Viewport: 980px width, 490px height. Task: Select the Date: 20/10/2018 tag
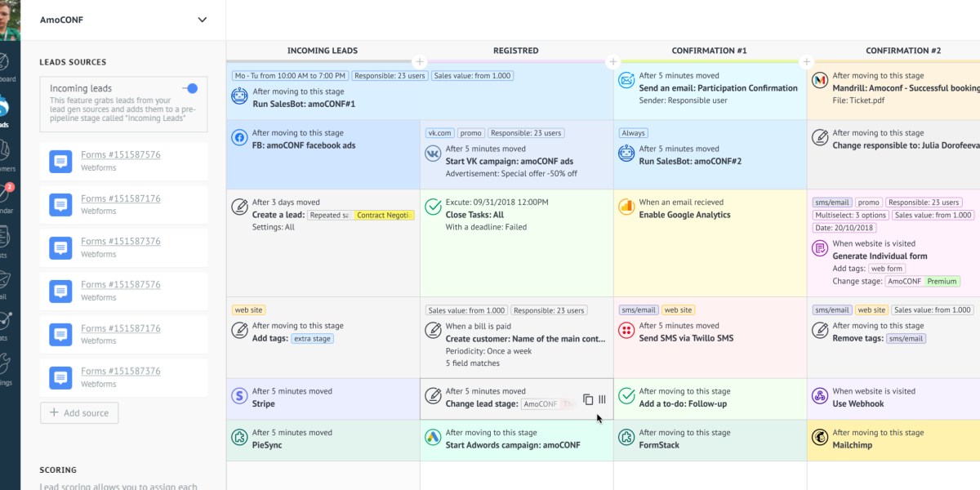844,228
